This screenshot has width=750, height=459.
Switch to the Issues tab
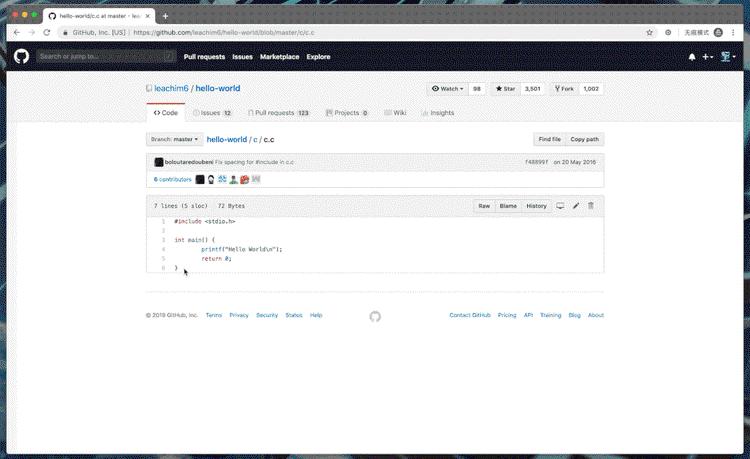(212, 113)
